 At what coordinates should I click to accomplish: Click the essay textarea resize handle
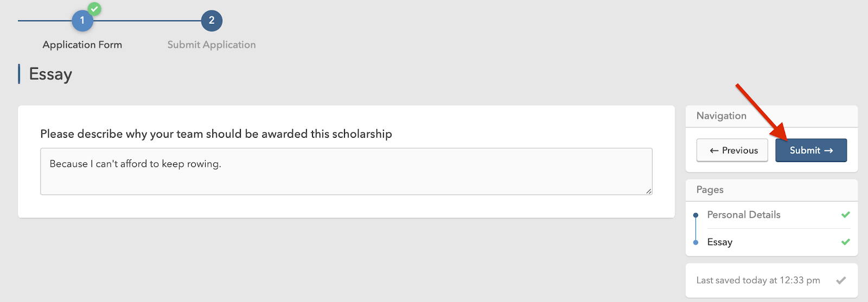point(649,191)
